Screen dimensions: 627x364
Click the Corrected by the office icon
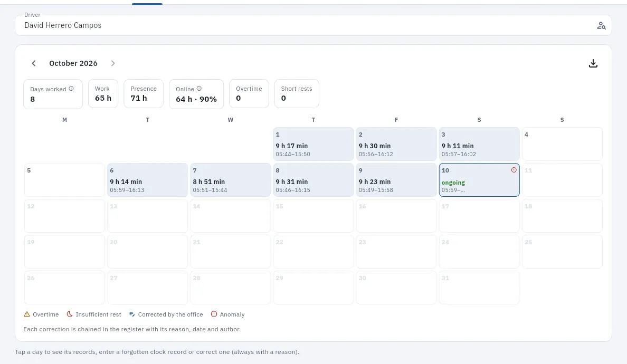click(132, 314)
